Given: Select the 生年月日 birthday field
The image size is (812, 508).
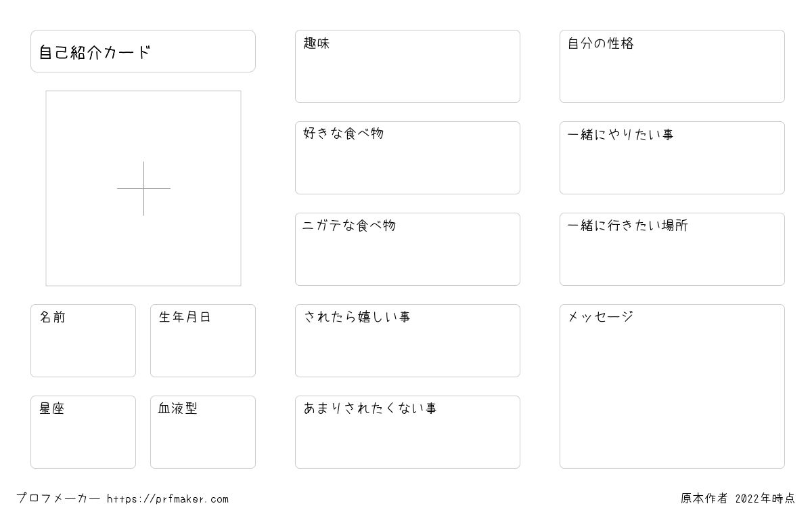Looking at the screenshot, I should tap(203, 341).
